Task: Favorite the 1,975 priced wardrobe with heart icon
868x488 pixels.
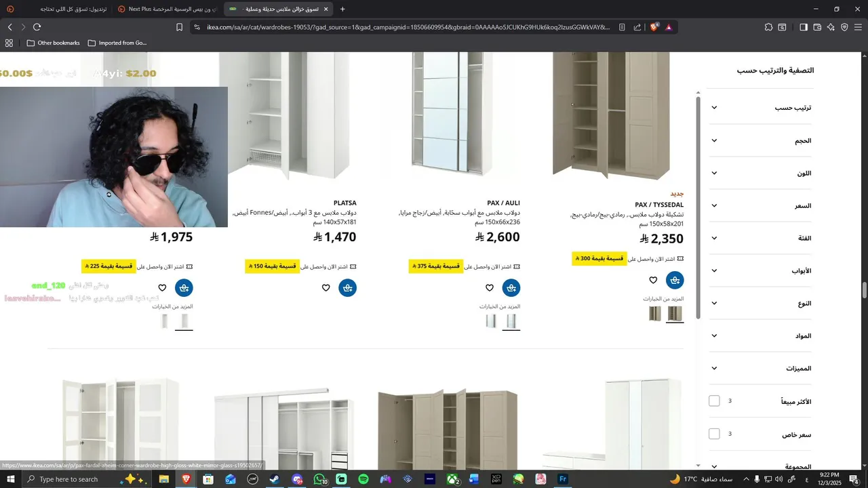Action: (x=162, y=288)
